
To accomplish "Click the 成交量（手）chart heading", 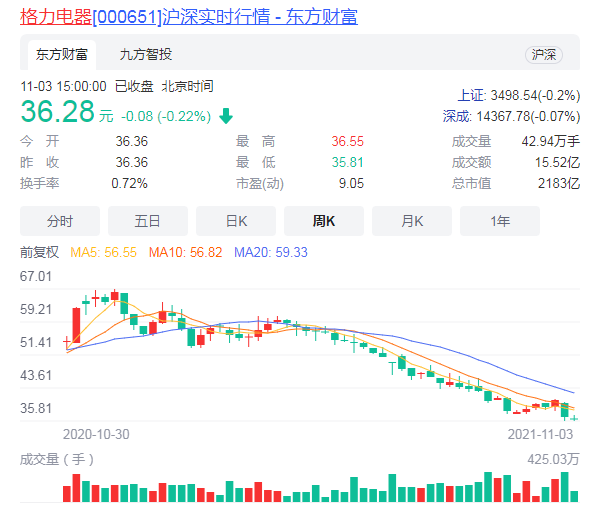I will point(57,459).
